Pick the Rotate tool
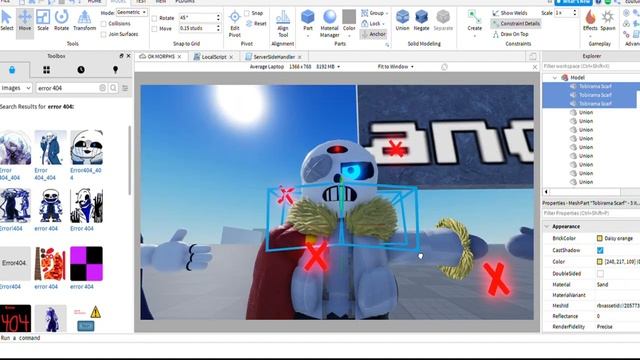Screen dimensions: 640x360 point(61,21)
